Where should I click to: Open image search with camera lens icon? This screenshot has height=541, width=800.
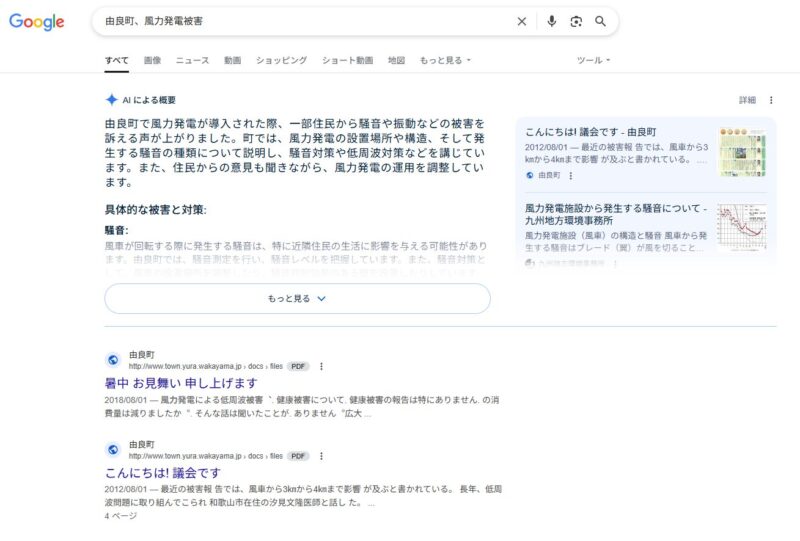pyautogui.click(x=576, y=21)
